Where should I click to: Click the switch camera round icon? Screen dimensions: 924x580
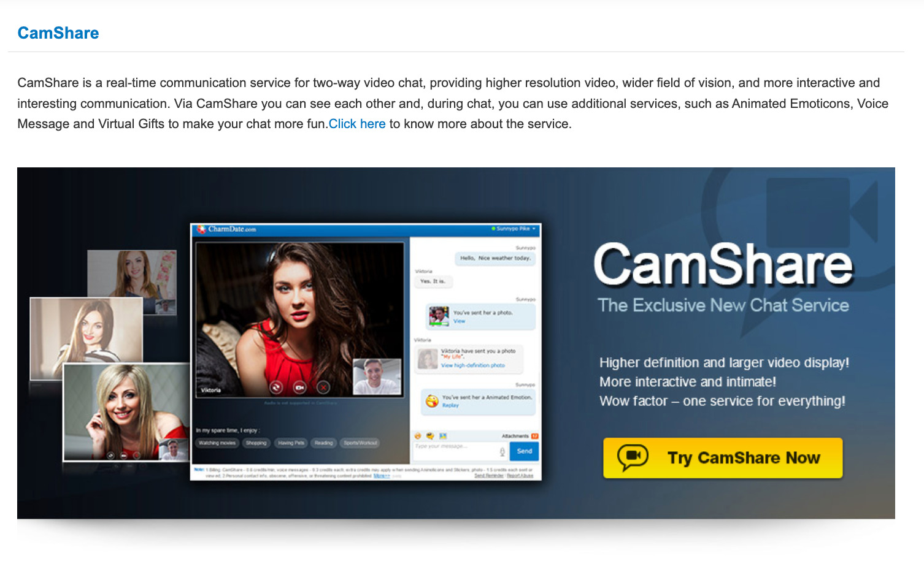click(x=276, y=387)
